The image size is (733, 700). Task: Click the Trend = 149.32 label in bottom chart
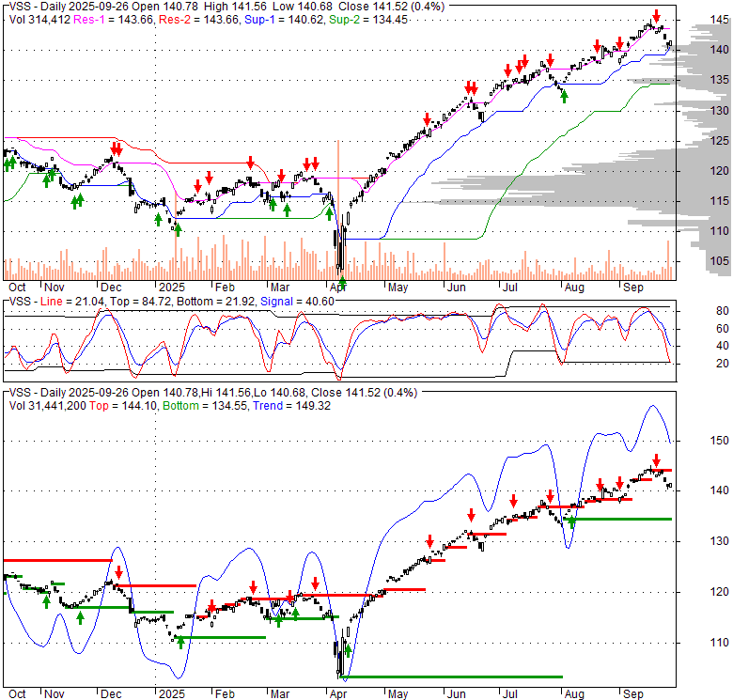291,406
